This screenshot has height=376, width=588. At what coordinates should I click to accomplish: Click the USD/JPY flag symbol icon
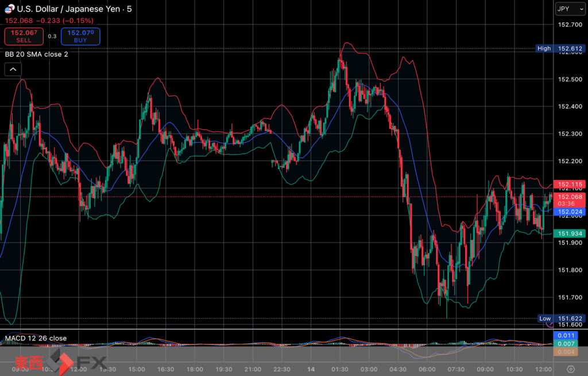coord(9,9)
